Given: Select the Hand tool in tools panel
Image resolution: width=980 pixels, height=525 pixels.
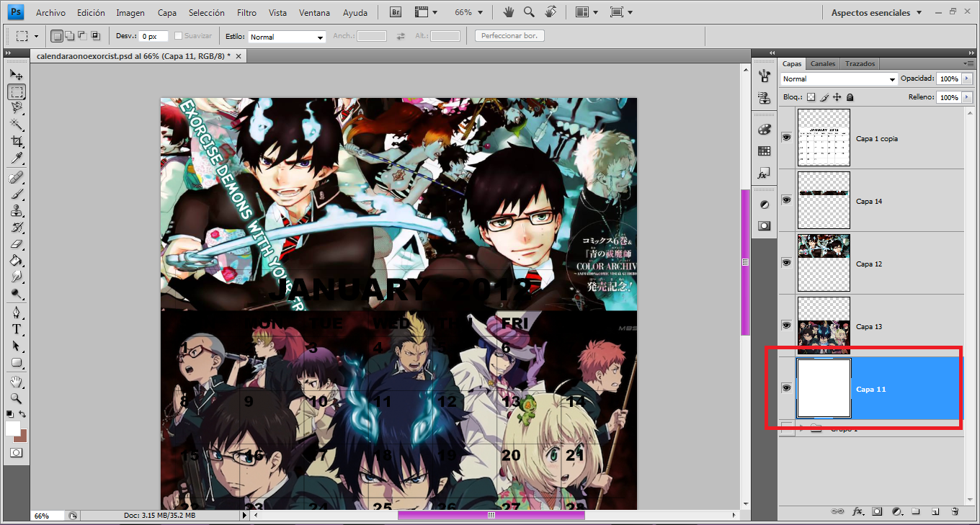Looking at the screenshot, I should (16, 382).
